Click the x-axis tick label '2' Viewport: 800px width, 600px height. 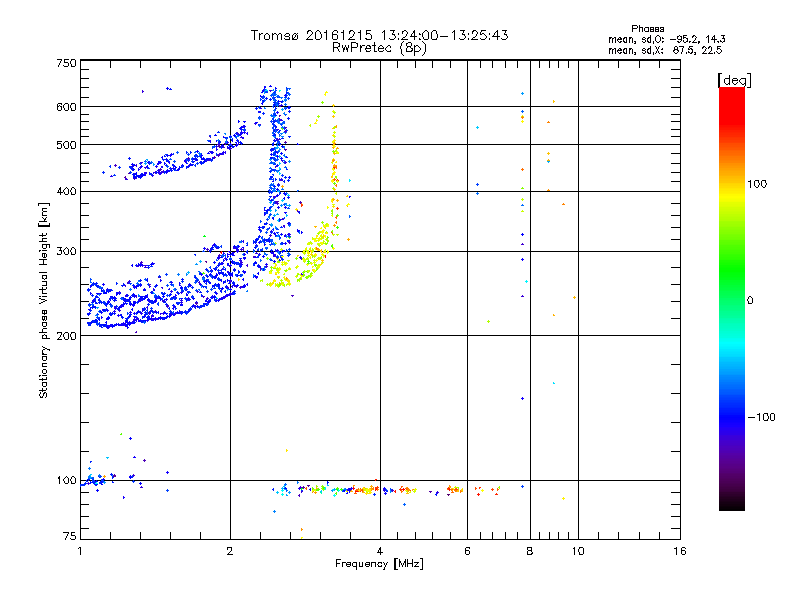pyautogui.click(x=230, y=551)
